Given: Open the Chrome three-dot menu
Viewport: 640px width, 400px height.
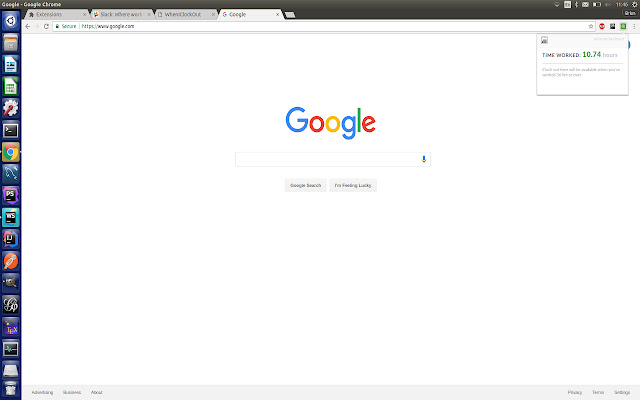Looking at the screenshot, I should tap(634, 26).
